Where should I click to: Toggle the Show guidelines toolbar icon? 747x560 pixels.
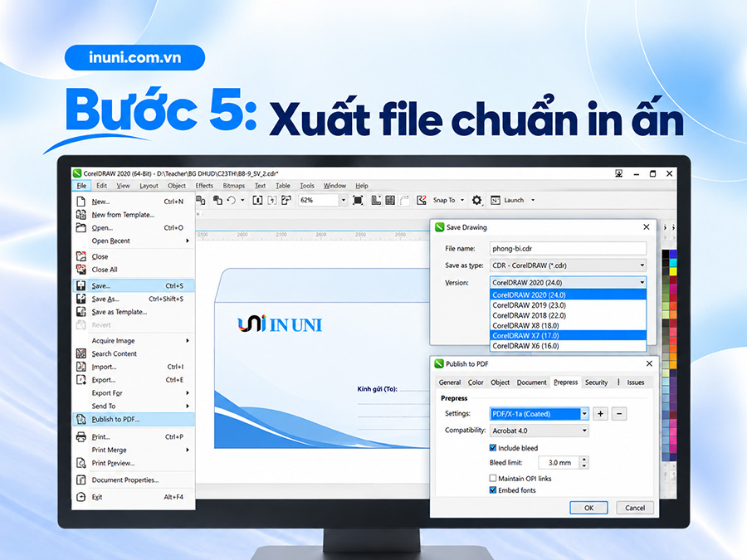pyautogui.click(x=404, y=200)
